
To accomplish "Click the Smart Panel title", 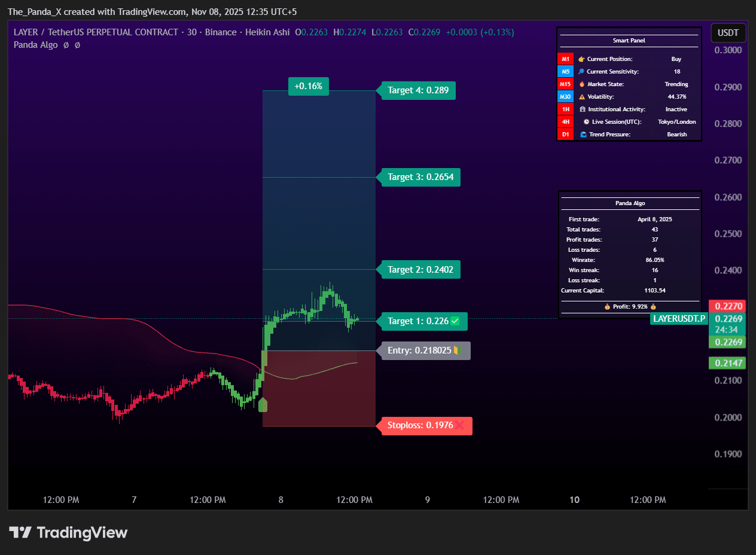I will (x=629, y=41).
